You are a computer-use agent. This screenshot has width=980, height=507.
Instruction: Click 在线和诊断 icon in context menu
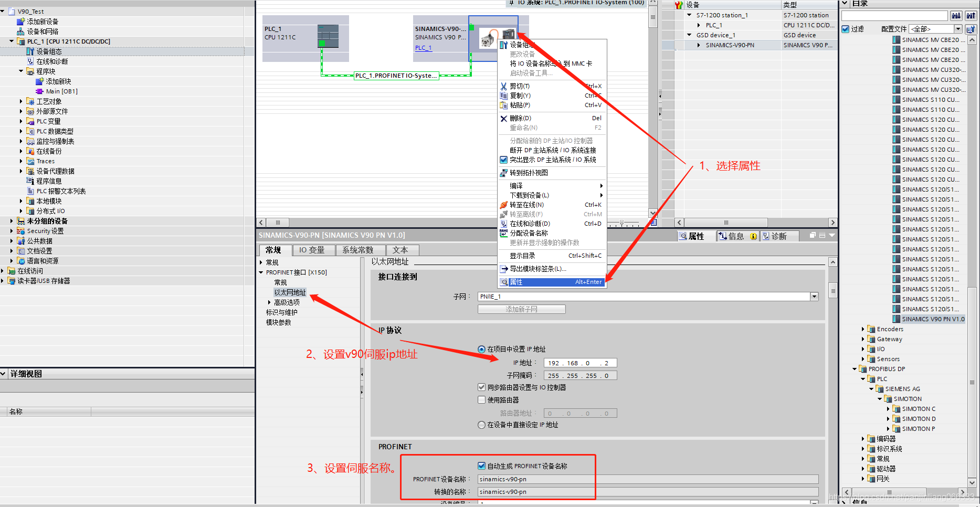504,224
